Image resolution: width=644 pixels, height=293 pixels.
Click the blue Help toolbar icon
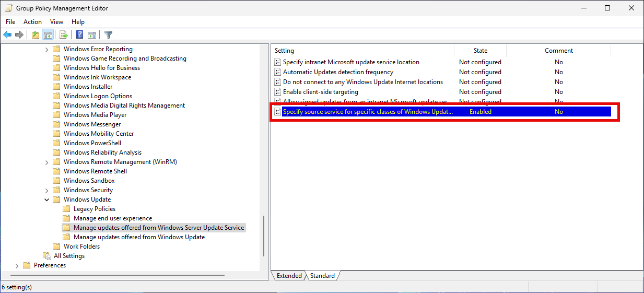(x=80, y=35)
